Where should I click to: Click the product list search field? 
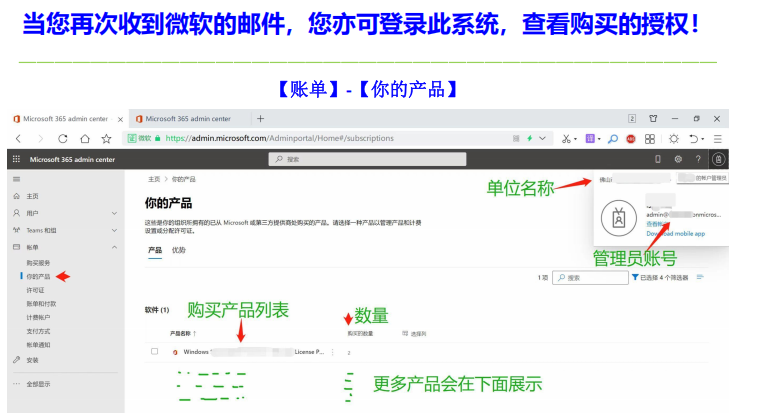590,278
